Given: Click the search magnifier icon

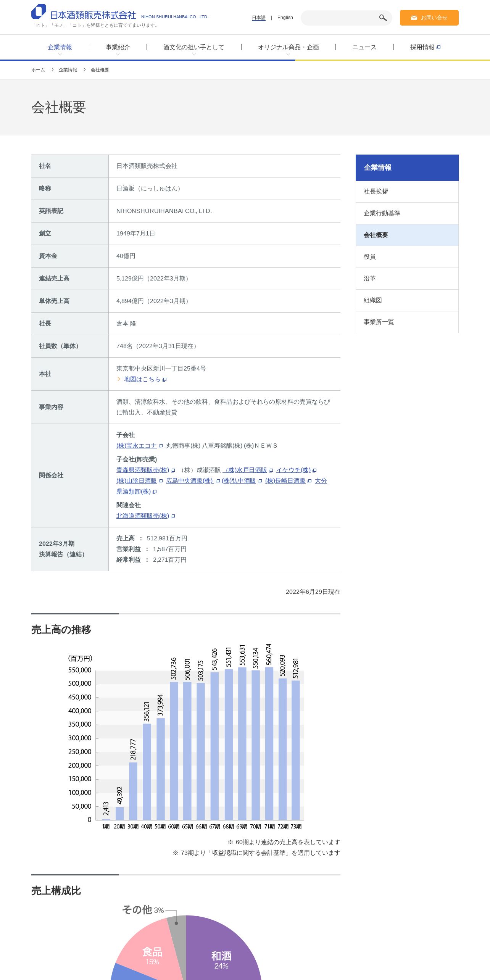Looking at the screenshot, I should [383, 18].
